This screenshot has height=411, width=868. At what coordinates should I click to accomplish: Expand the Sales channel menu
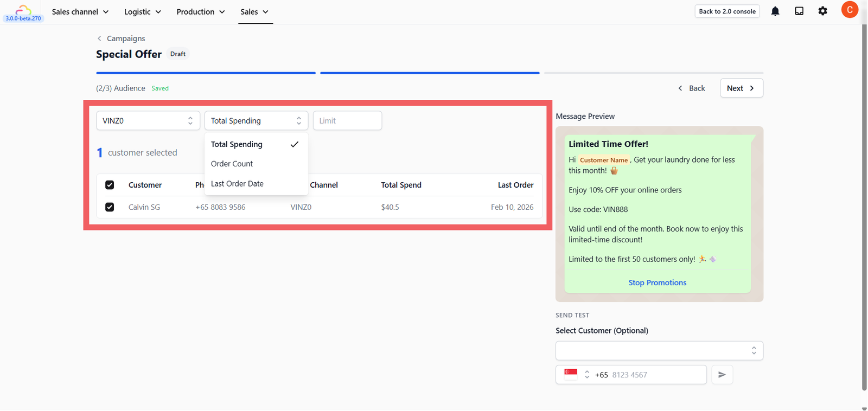80,12
